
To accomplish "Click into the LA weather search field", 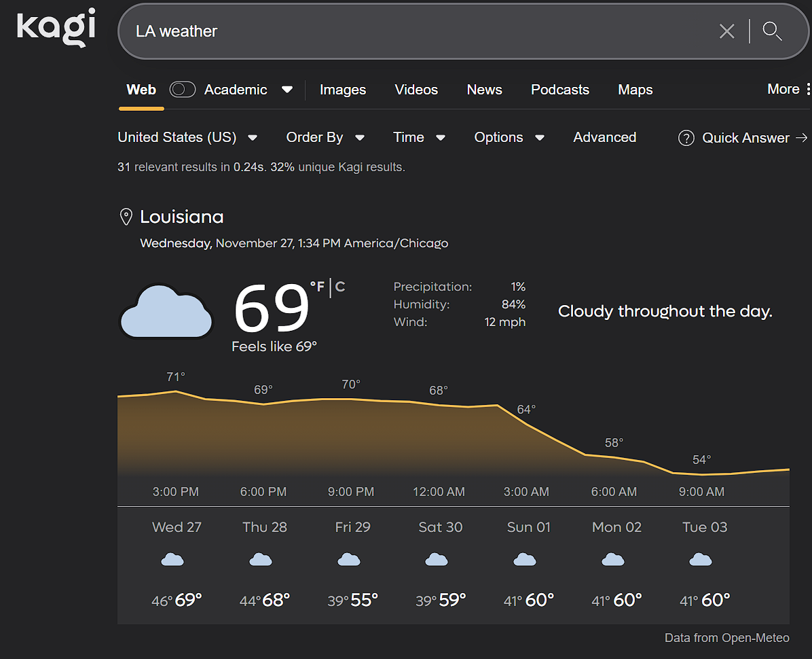I will point(407,31).
